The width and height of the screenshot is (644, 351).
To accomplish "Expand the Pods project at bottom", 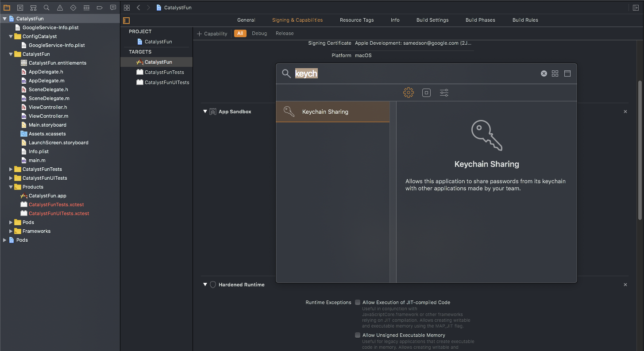I will tap(5, 240).
